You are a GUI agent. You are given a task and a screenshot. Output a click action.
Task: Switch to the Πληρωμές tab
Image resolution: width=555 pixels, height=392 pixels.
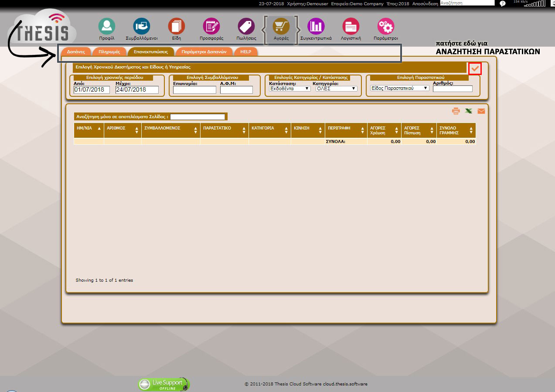(x=109, y=52)
